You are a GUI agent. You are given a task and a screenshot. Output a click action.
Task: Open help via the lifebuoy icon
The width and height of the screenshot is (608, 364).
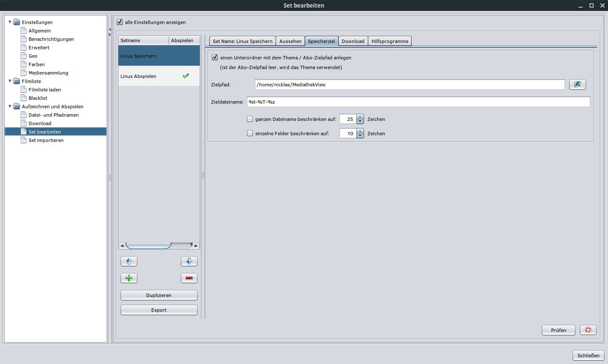[x=588, y=330]
